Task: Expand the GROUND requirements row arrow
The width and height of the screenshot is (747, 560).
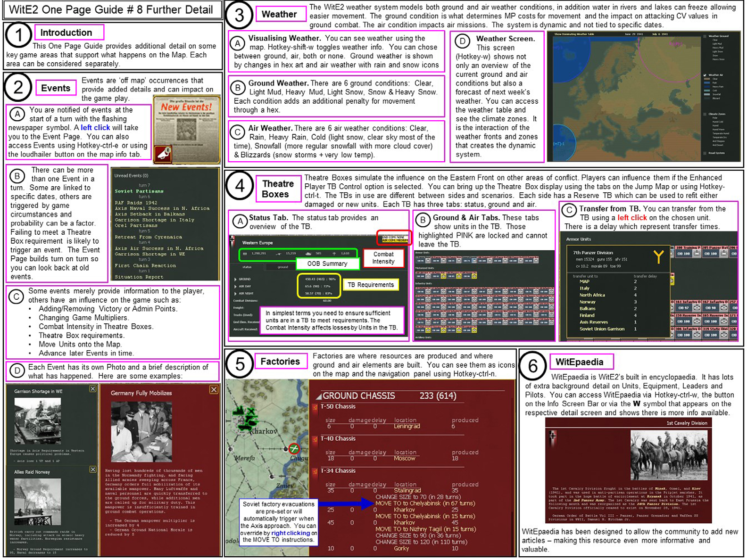Action: pos(235,280)
